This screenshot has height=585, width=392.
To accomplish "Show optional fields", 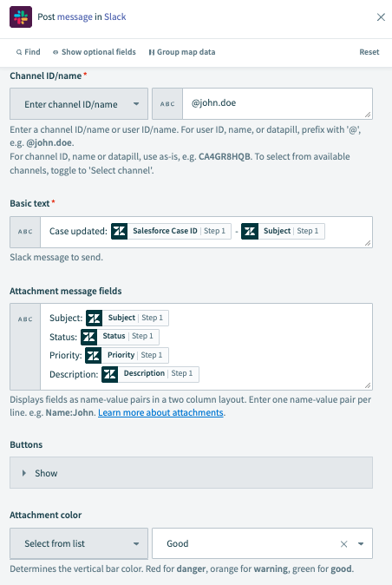I will click(x=95, y=52).
